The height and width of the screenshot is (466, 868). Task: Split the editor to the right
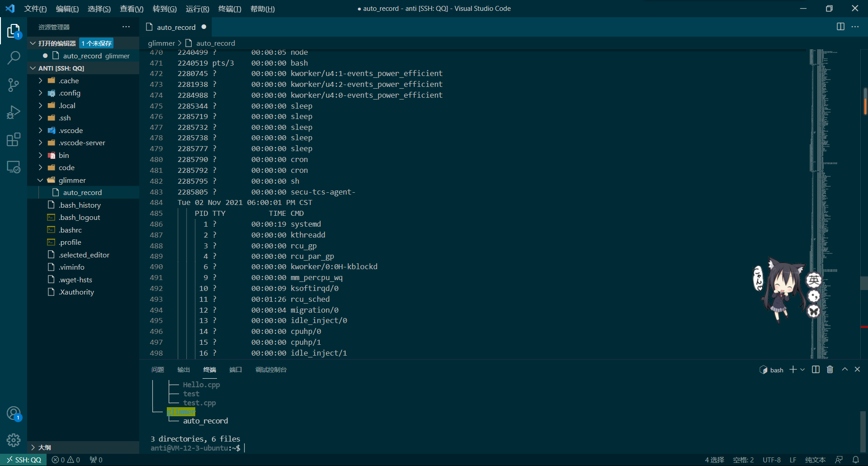pos(840,27)
